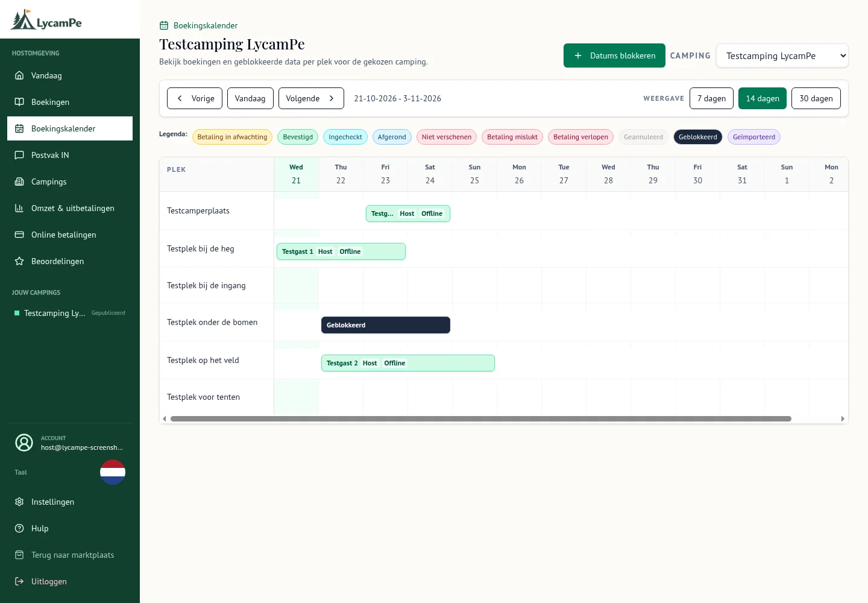Click the Datums blokkeren button
Screen dimensions: 868x603
coord(614,55)
